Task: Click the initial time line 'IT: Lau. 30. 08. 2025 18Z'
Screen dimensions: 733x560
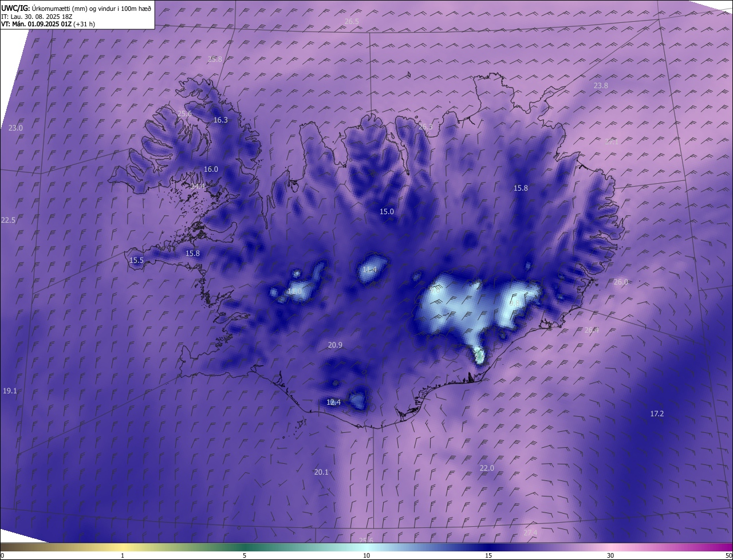Action: pyautogui.click(x=36, y=17)
